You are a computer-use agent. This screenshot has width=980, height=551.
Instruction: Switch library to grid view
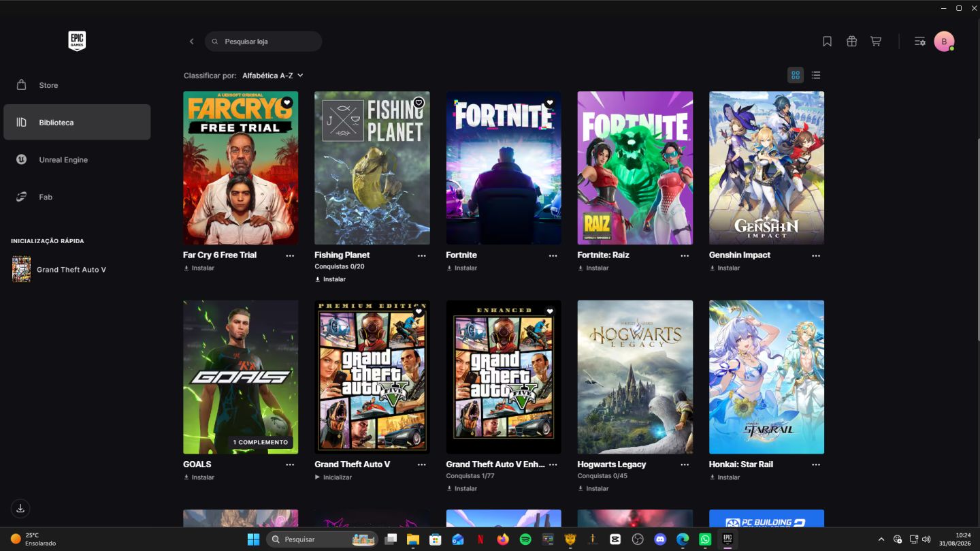796,75
